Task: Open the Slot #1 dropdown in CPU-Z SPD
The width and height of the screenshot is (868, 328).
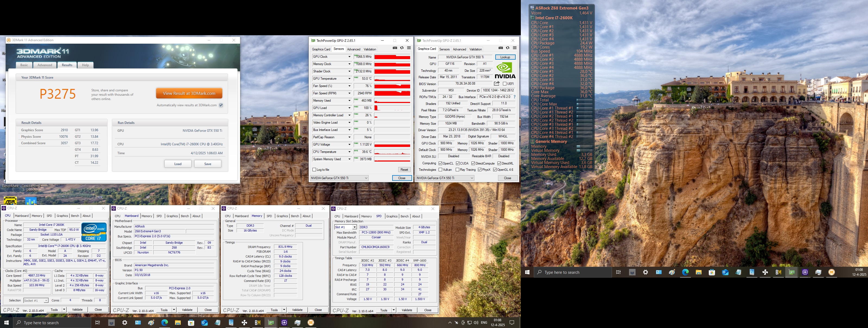Action: click(x=345, y=227)
